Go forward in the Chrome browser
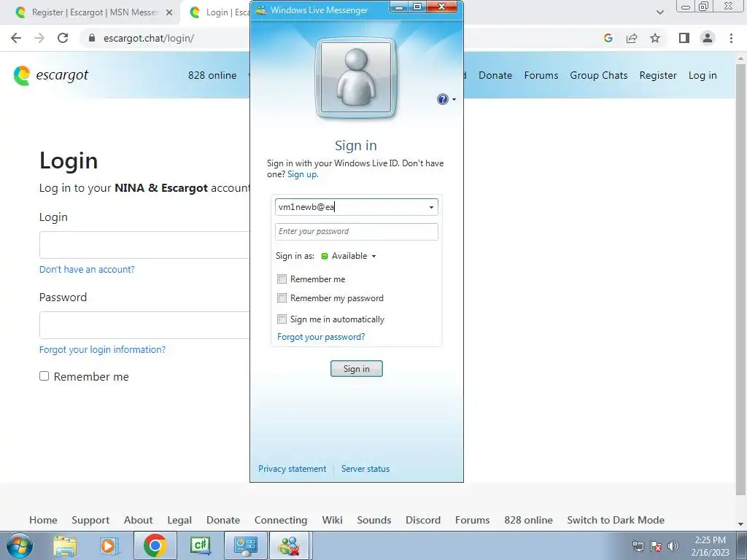747x560 pixels. 39,38
